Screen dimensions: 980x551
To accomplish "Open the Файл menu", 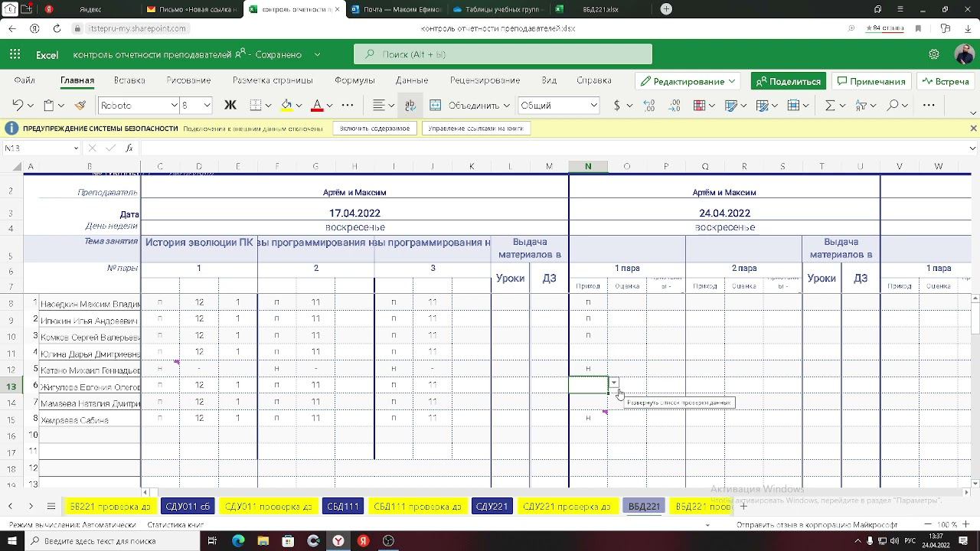I will point(24,80).
